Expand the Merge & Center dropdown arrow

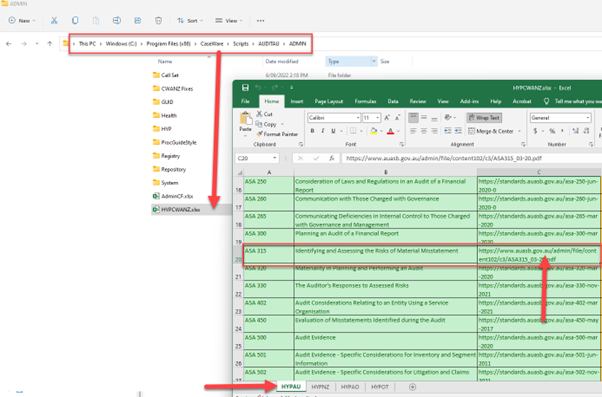click(x=519, y=131)
